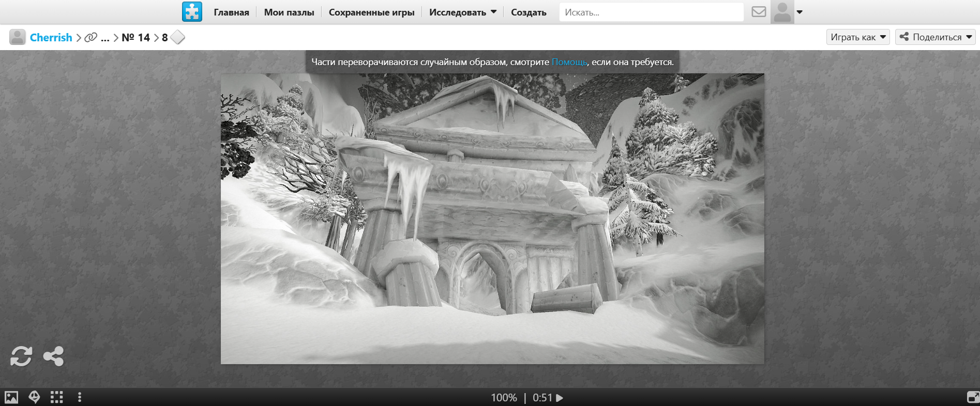The height and width of the screenshot is (406, 980).
Task: Click the jigsaw puzzle site logo
Action: [192, 12]
